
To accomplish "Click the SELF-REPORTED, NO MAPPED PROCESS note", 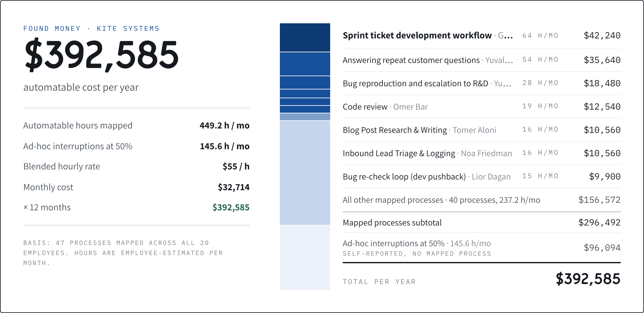I will pos(417,254).
